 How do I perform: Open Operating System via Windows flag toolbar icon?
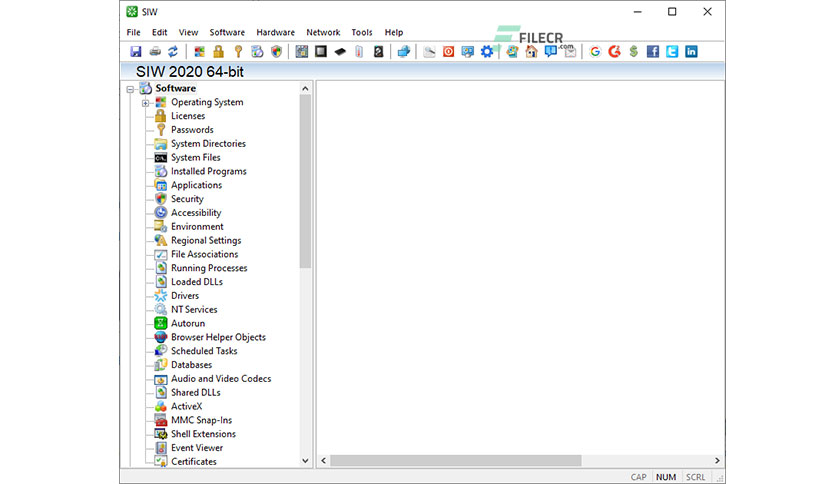pyautogui.click(x=199, y=51)
